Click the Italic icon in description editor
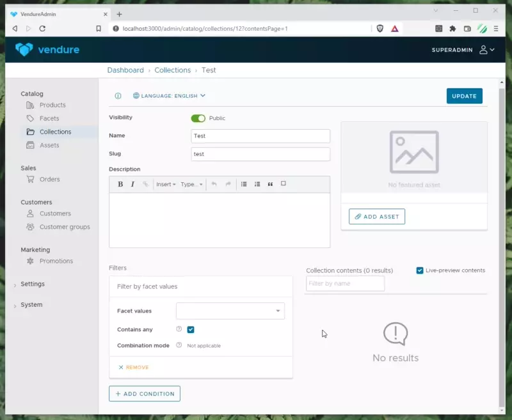Image resolution: width=512 pixels, height=420 pixels. pyautogui.click(x=132, y=184)
